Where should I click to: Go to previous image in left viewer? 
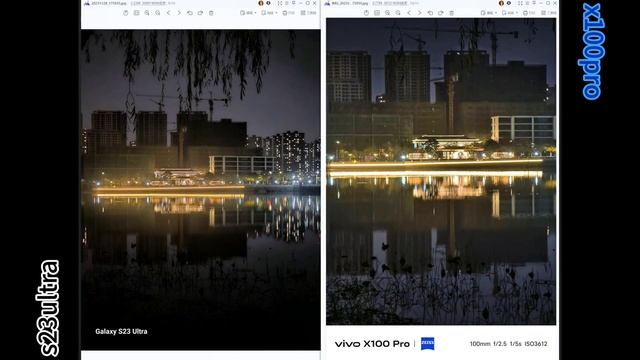(169, 13)
